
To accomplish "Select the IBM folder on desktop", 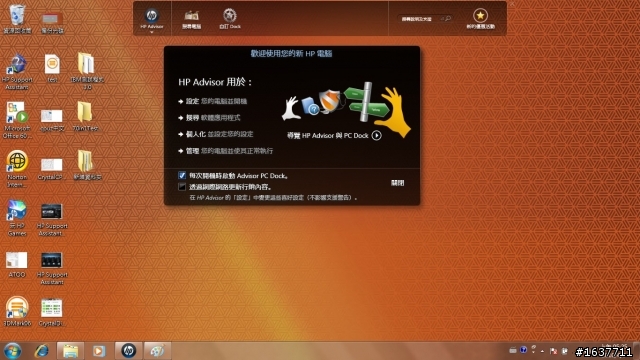I will [x=87, y=71].
